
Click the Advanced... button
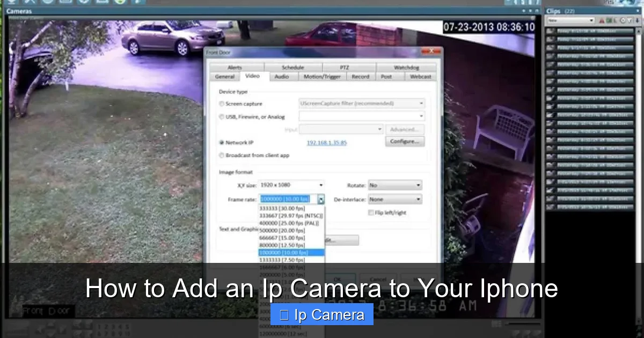tap(405, 129)
